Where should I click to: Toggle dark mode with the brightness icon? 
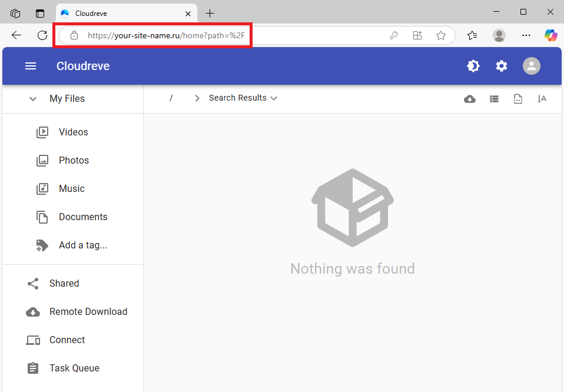tap(473, 66)
